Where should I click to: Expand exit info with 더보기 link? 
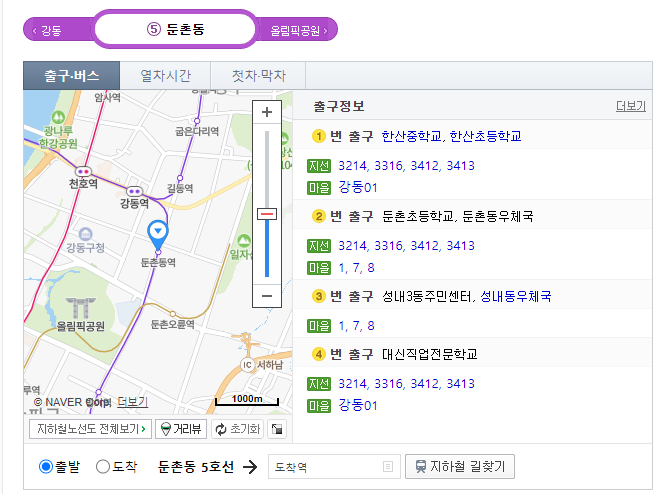[631, 106]
